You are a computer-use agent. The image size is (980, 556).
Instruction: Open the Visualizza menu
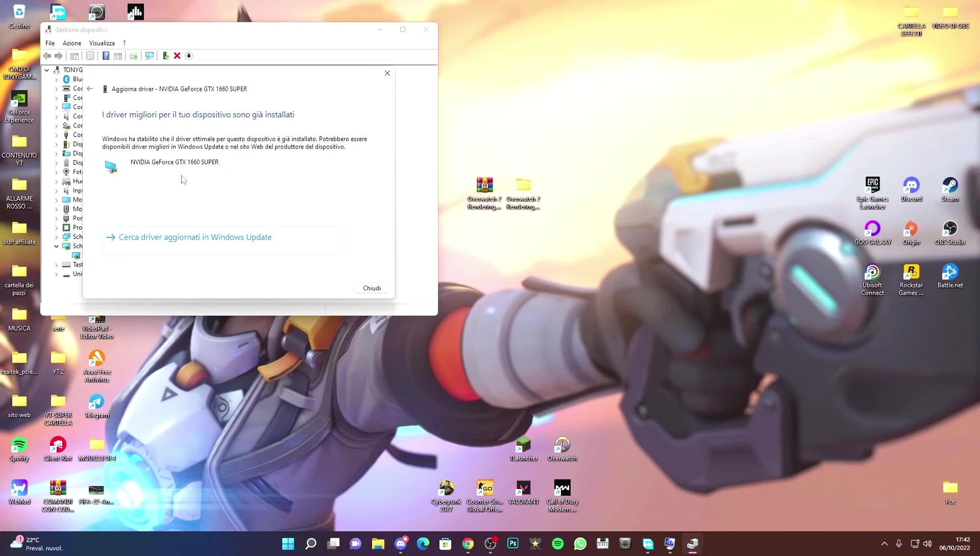(102, 43)
